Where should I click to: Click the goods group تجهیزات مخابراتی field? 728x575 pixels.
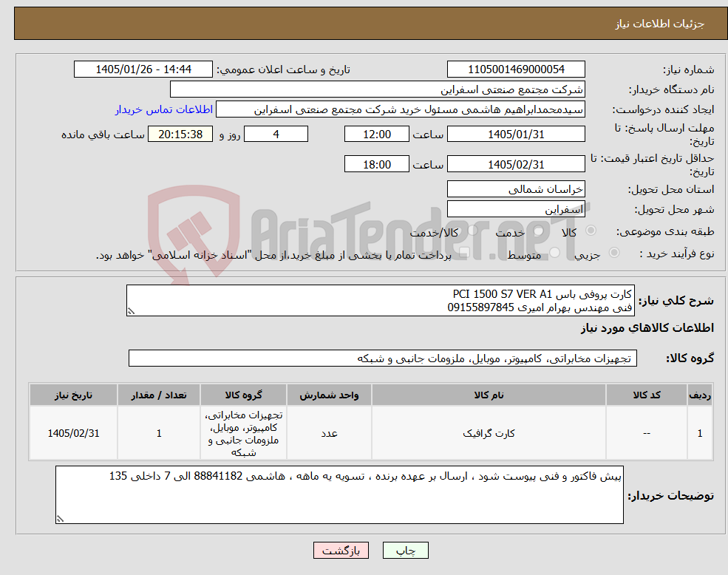(383, 358)
